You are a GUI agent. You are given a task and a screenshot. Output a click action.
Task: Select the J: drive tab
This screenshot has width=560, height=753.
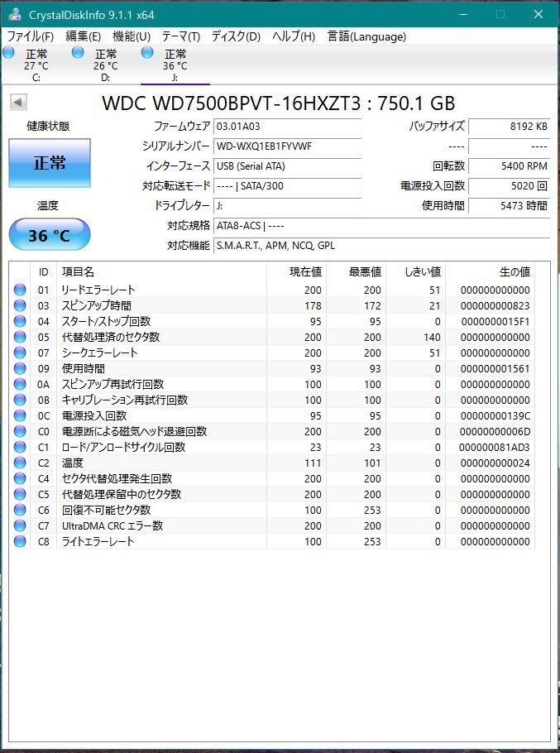tap(175, 65)
